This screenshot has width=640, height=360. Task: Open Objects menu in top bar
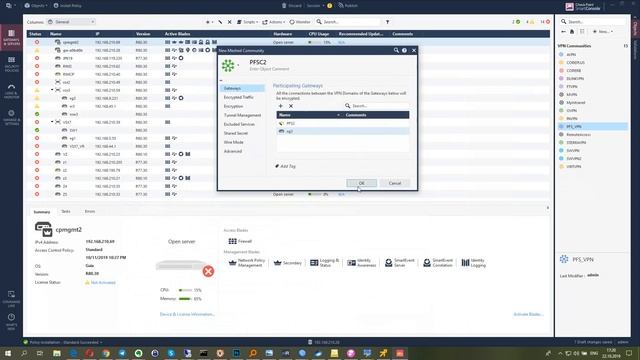point(36,6)
